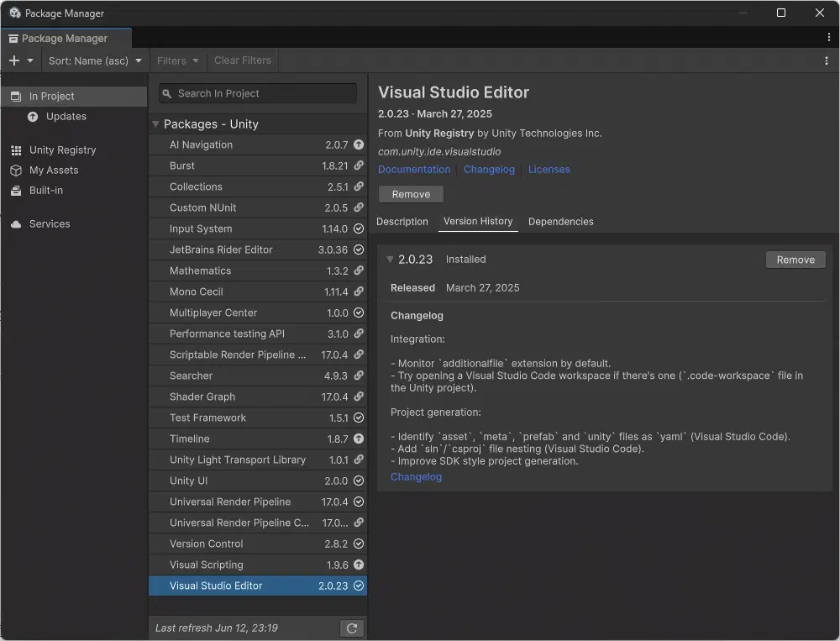This screenshot has width=840, height=641.
Task: Click the Updates sidebar icon
Action: pos(31,117)
